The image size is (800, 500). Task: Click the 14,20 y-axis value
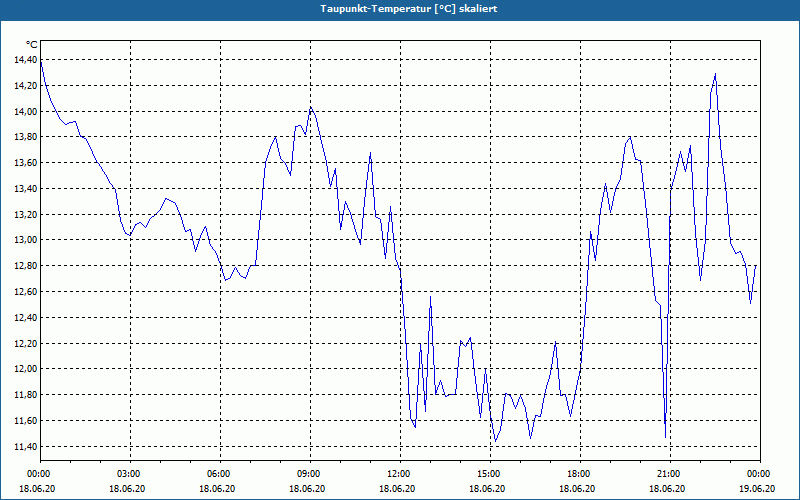click(26, 86)
